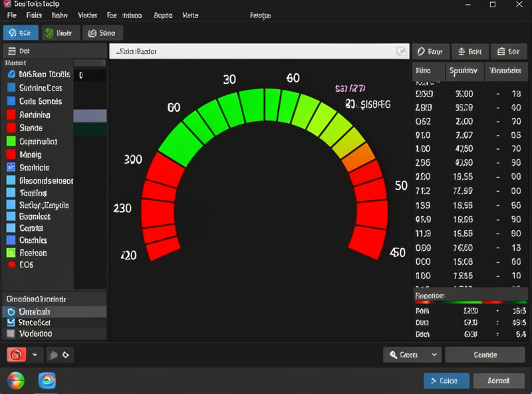Click light blue icon beside Gasonrdseioeor
The image size is (532, 394).
pyautogui.click(x=11, y=180)
